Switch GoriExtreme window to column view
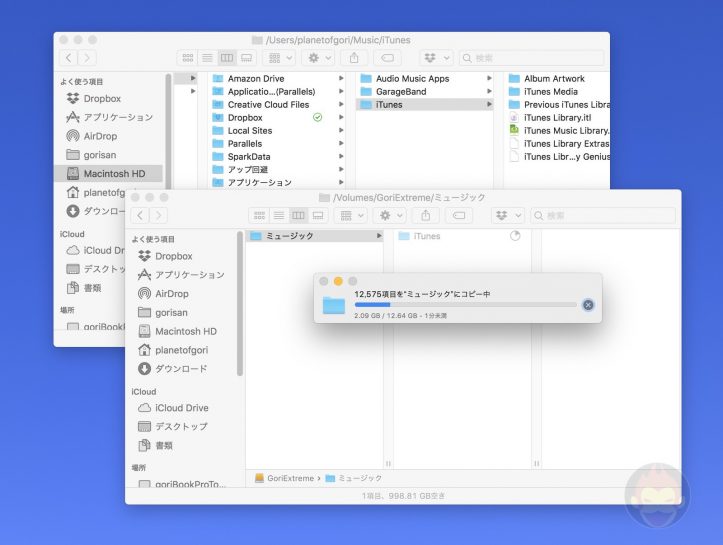723x545 pixels. point(298,215)
